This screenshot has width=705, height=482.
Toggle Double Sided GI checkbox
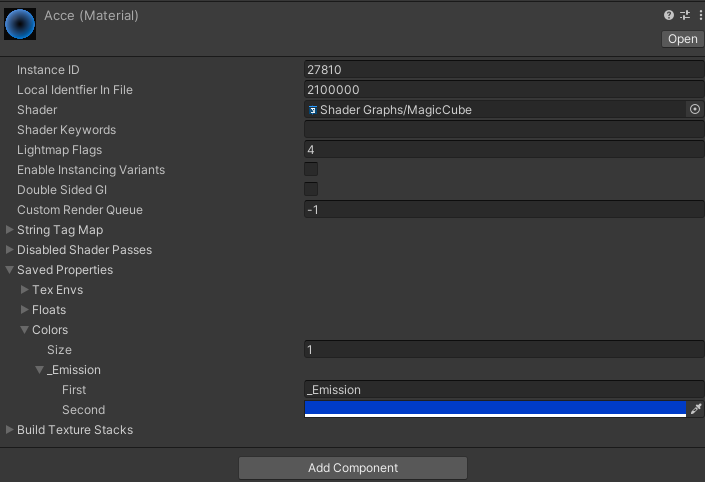pos(311,189)
